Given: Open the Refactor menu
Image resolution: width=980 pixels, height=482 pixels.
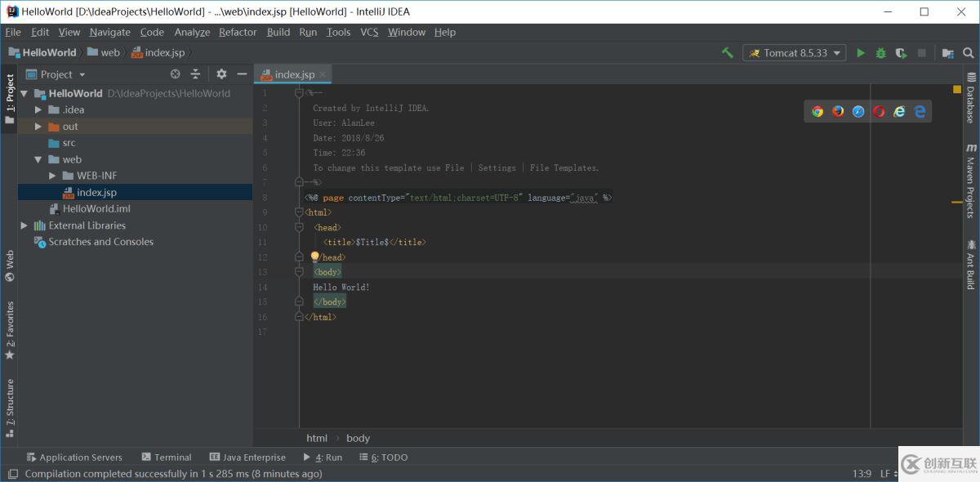Looking at the screenshot, I should point(238,32).
